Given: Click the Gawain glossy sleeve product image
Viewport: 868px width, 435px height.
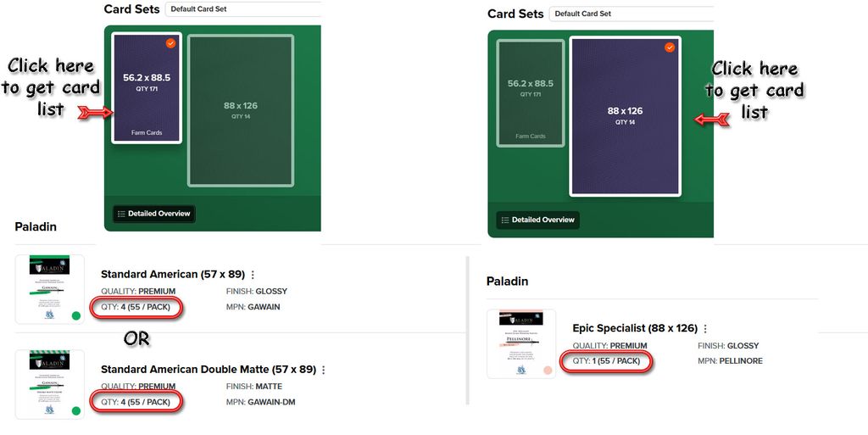Looking at the screenshot, I should click(x=49, y=289).
